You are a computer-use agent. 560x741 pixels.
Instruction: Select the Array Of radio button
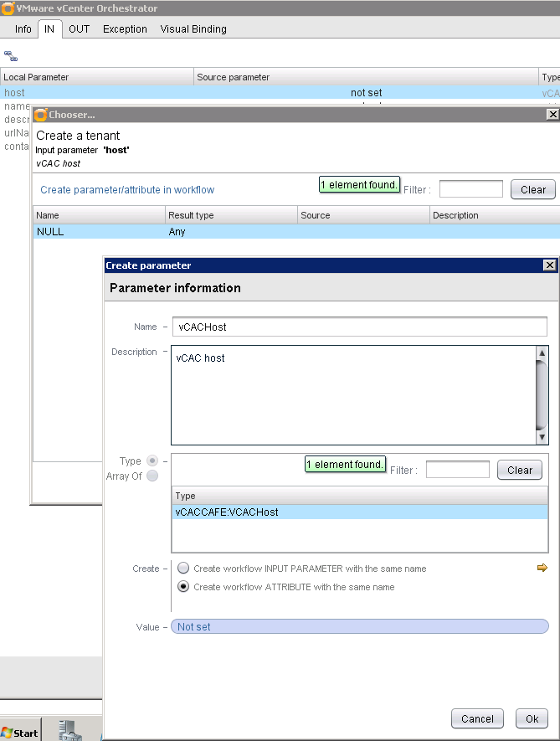click(x=152, y=476)
